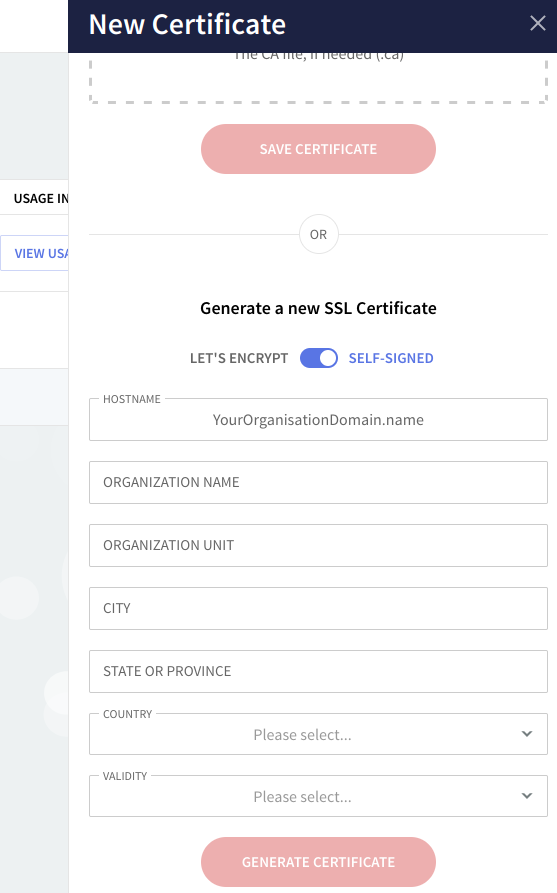The width and height of the screenshot is (557, 893).
Task: Click the CA file dashed upload area
Action: pyautogui.click(x=318, y=78)
